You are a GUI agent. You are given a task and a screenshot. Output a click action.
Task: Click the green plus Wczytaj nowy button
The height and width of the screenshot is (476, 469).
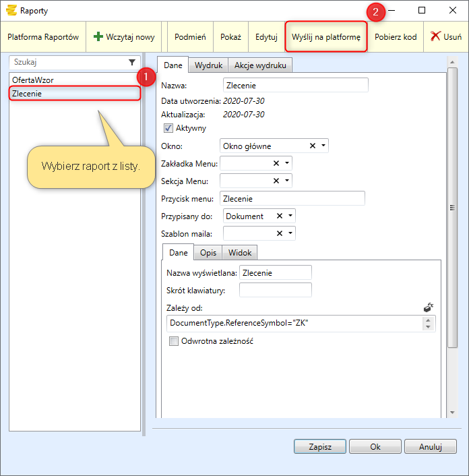click(125, 37)
